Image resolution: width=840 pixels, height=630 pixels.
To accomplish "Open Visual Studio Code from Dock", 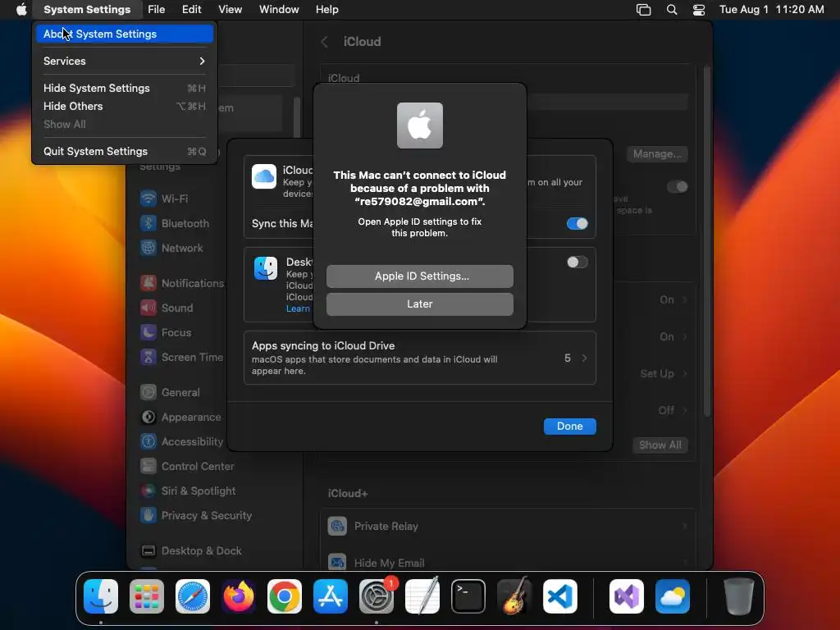I will [559, 596].
